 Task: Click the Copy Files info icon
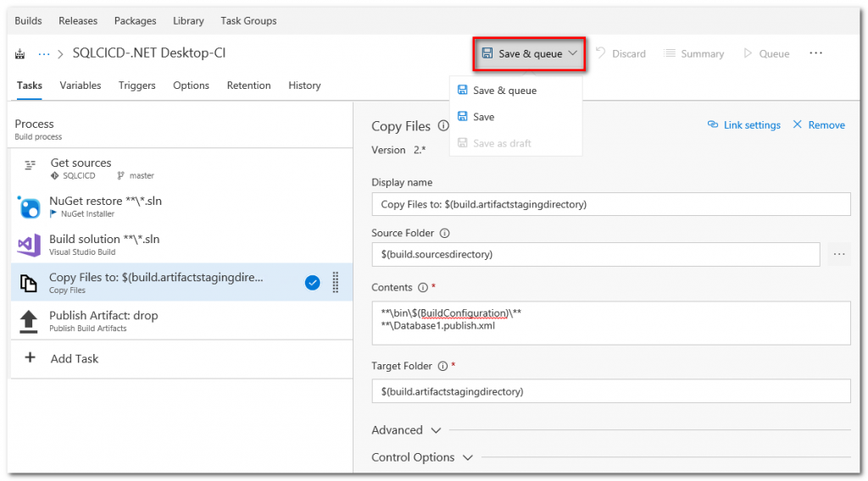[x=442, y=126]
